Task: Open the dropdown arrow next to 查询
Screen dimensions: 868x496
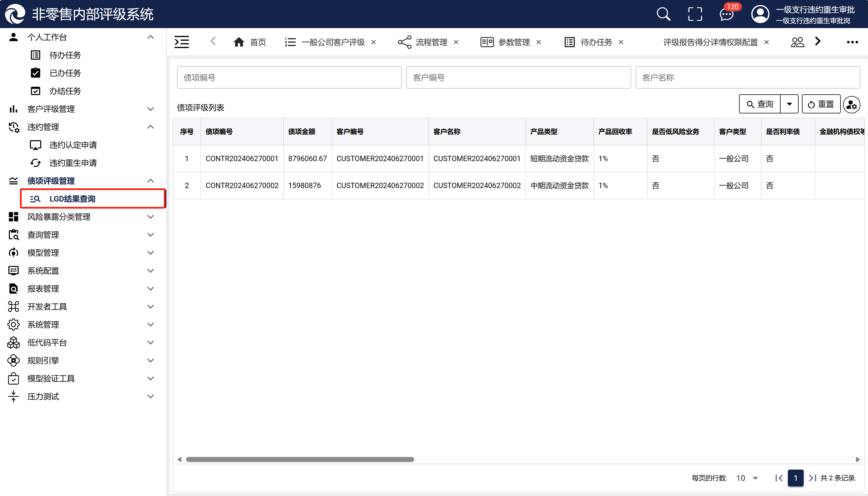Action: [789, 104]
